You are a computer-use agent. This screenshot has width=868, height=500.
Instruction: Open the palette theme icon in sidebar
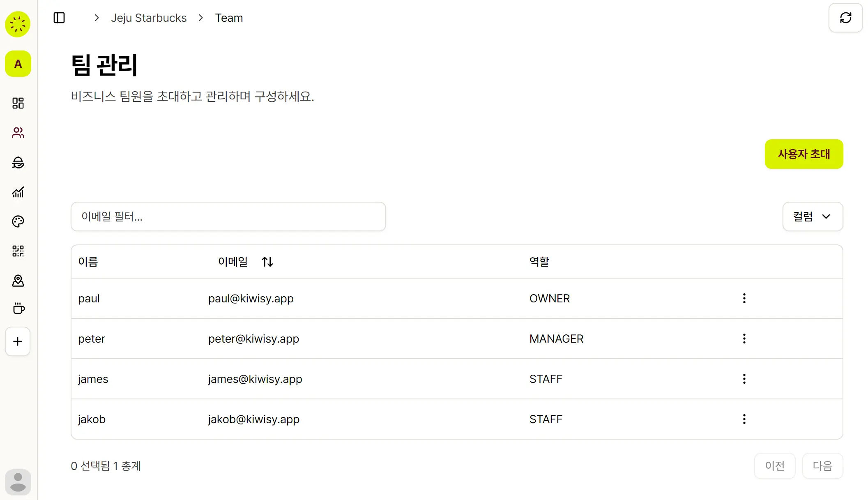(x=18, y=221)
